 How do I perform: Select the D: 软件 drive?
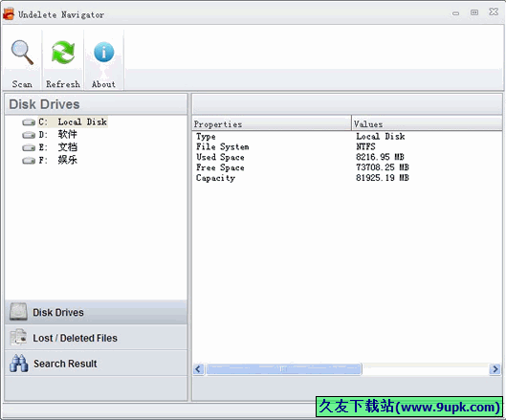coord(57,135)
